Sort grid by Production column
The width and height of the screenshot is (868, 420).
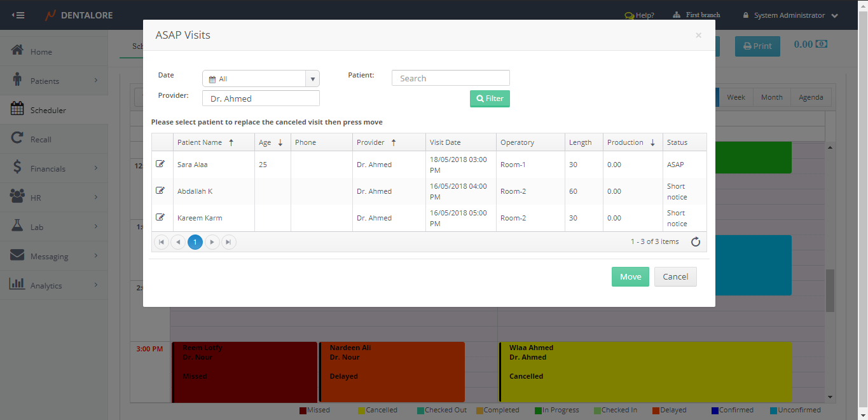pyautogui.click(x=625, y=142)
